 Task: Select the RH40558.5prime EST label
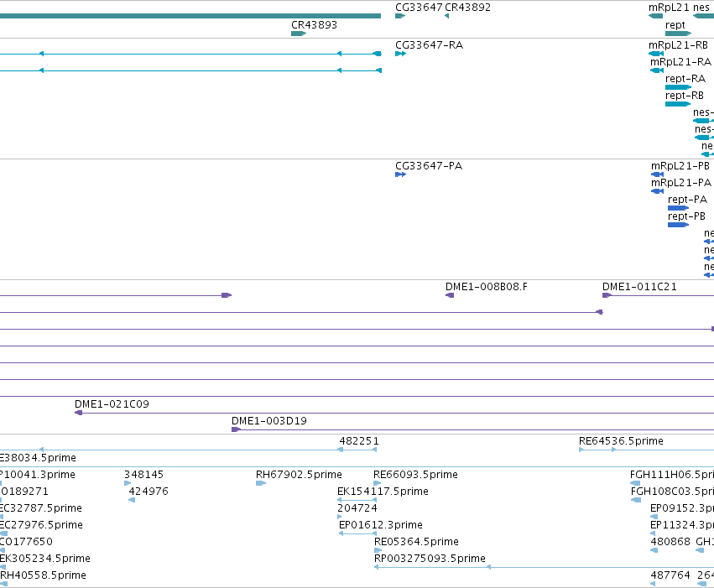tap(43, 575)
